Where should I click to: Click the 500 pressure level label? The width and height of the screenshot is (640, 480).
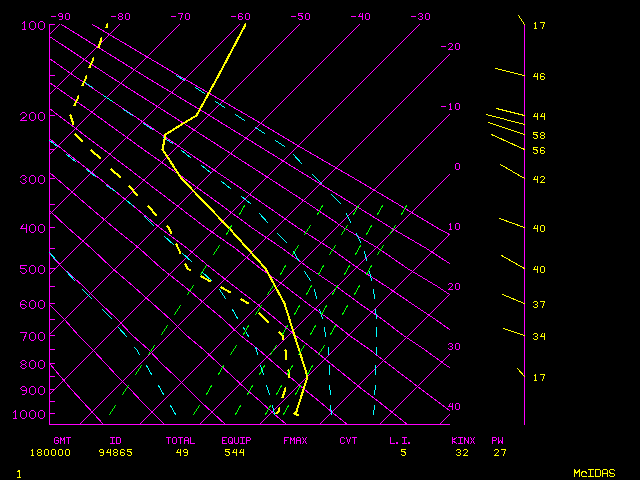[33, 269]
